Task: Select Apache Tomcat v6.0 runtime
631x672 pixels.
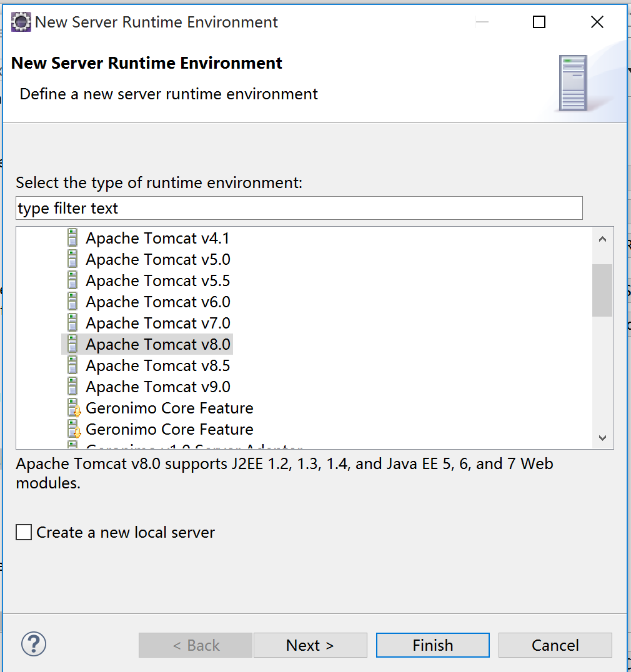Action: pyautogui.click(x=157, y=302)
